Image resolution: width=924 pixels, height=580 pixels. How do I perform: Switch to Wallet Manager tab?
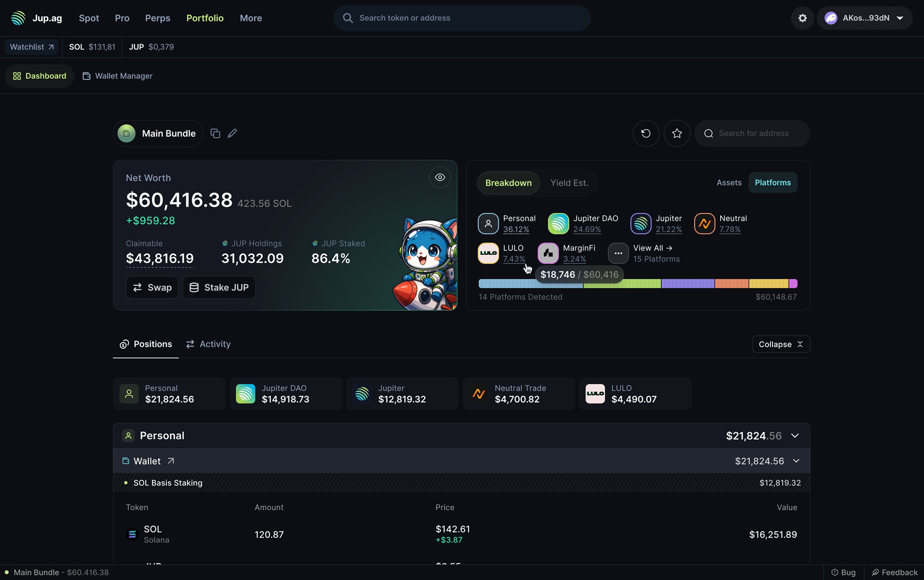117,76
